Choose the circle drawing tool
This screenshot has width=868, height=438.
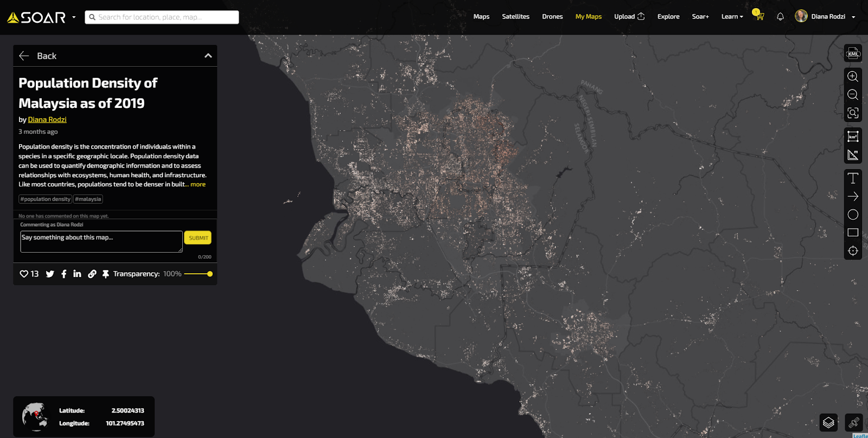(853, 215)
